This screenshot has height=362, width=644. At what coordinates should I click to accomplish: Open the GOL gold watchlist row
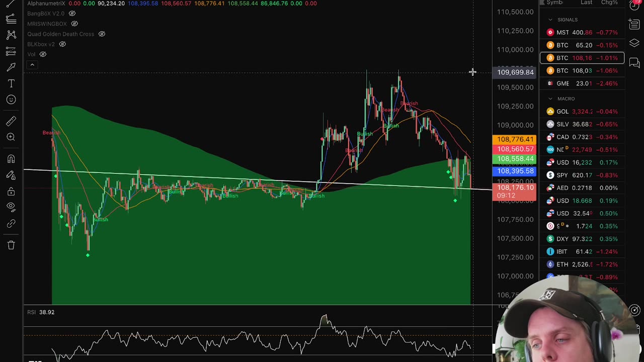(x=582, y=112)
